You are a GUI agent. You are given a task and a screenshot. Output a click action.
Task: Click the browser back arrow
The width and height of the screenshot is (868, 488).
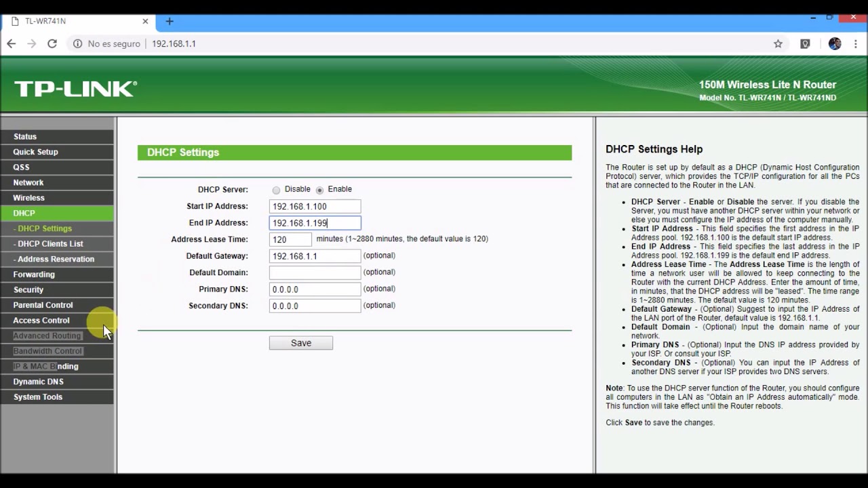(x=11, y=43)
